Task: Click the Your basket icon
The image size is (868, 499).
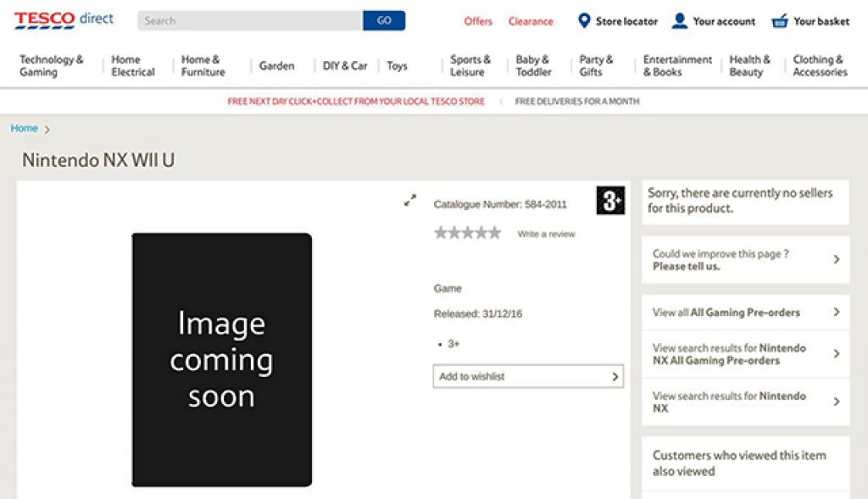Action: pyautogui.click(x=780, y=21)
